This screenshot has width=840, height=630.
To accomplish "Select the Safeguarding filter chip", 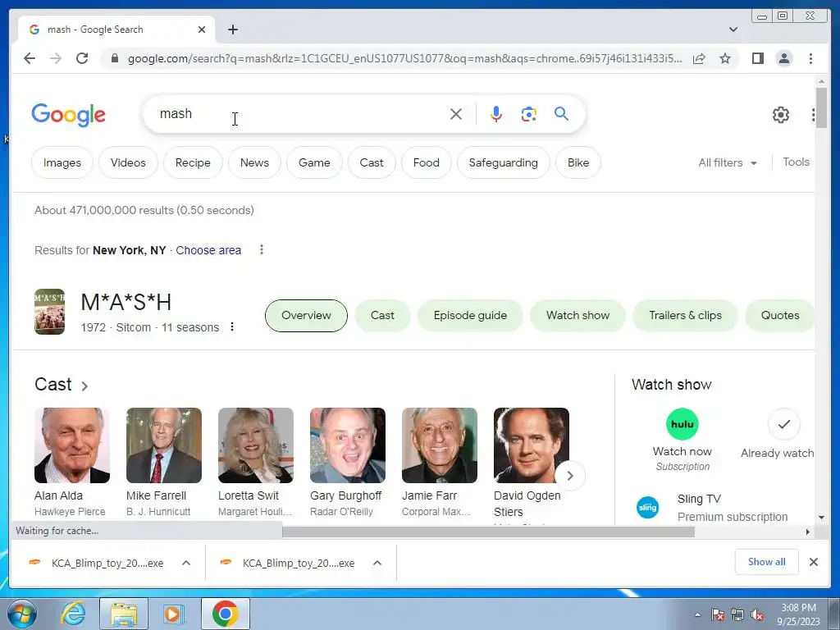I will (503, 162).
